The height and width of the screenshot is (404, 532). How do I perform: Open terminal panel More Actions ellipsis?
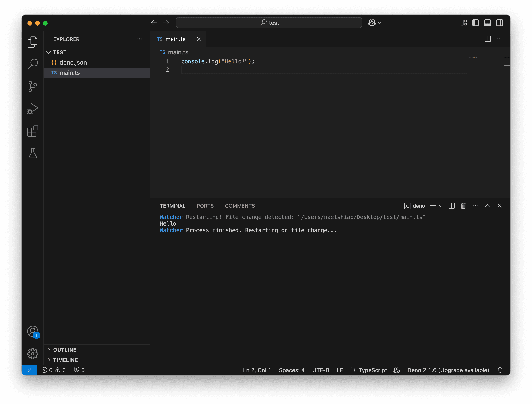click(x=475, y=206)
